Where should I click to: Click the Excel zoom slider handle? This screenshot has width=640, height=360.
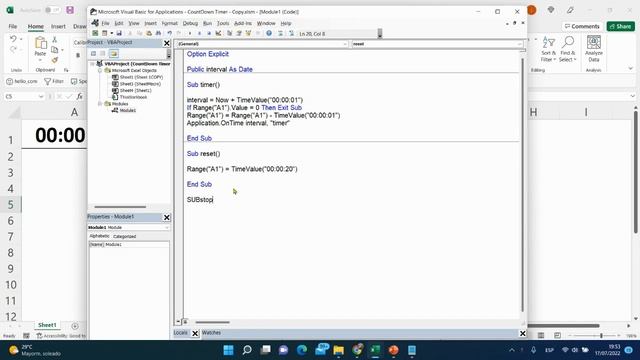[601, 336]
